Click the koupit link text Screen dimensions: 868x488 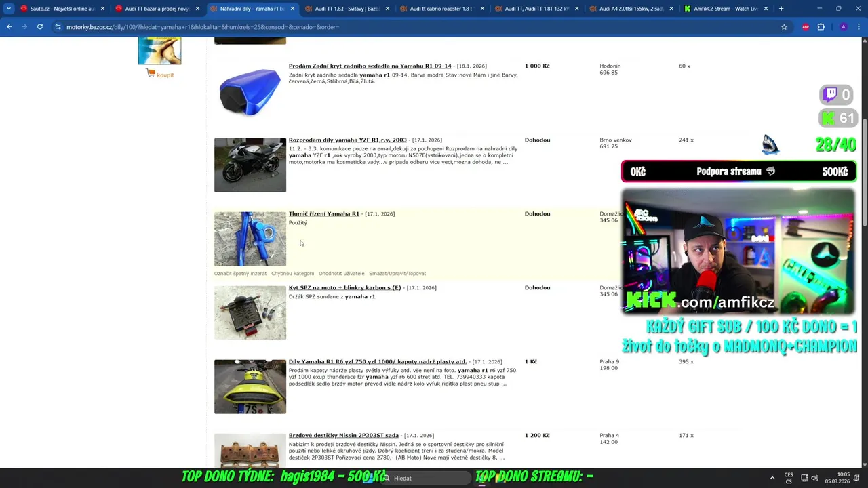165,75
